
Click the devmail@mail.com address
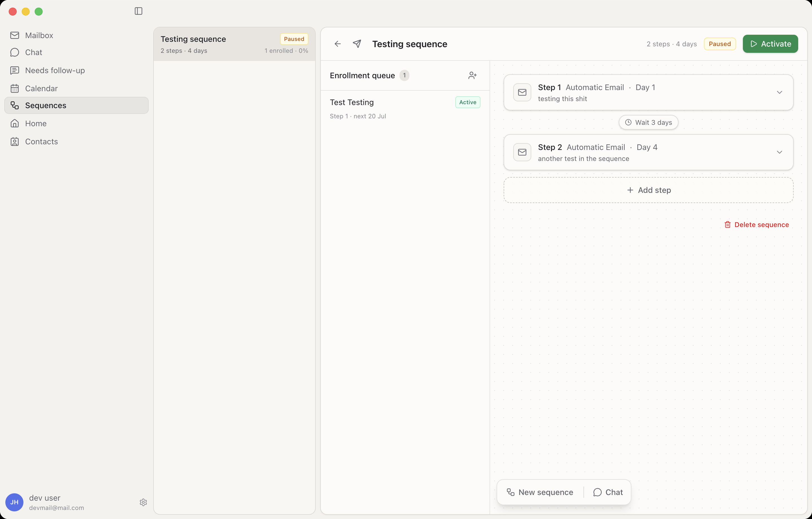(x=56, y=507)
